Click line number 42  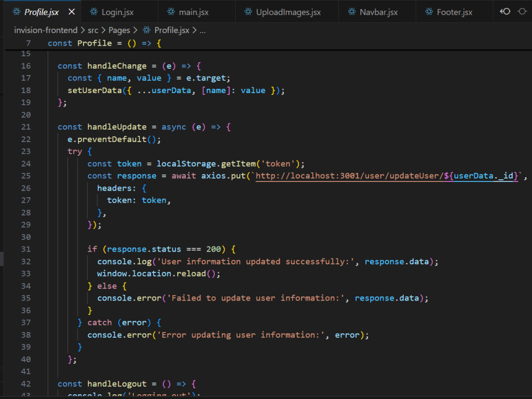click(x=26, y=384)
